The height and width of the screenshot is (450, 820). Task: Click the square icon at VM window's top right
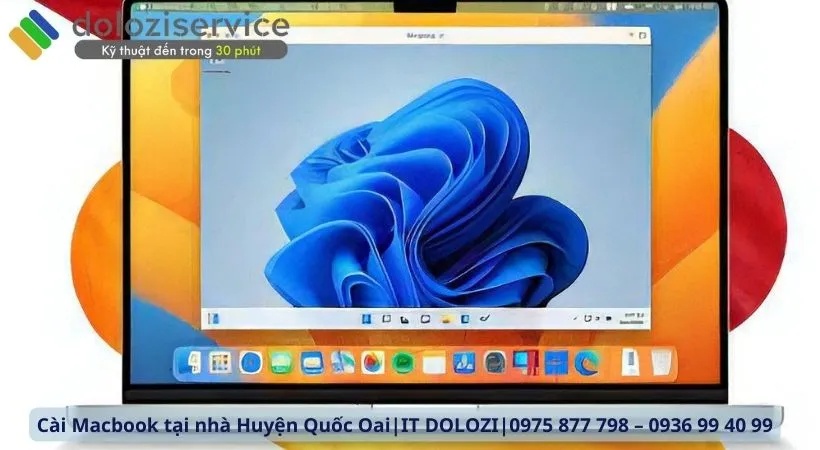pyautogui.click(x=643, y=36)
